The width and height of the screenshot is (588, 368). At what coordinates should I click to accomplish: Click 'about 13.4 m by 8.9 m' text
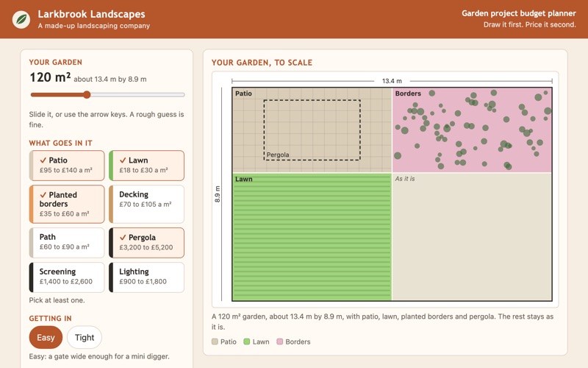[x=110, y=79]
